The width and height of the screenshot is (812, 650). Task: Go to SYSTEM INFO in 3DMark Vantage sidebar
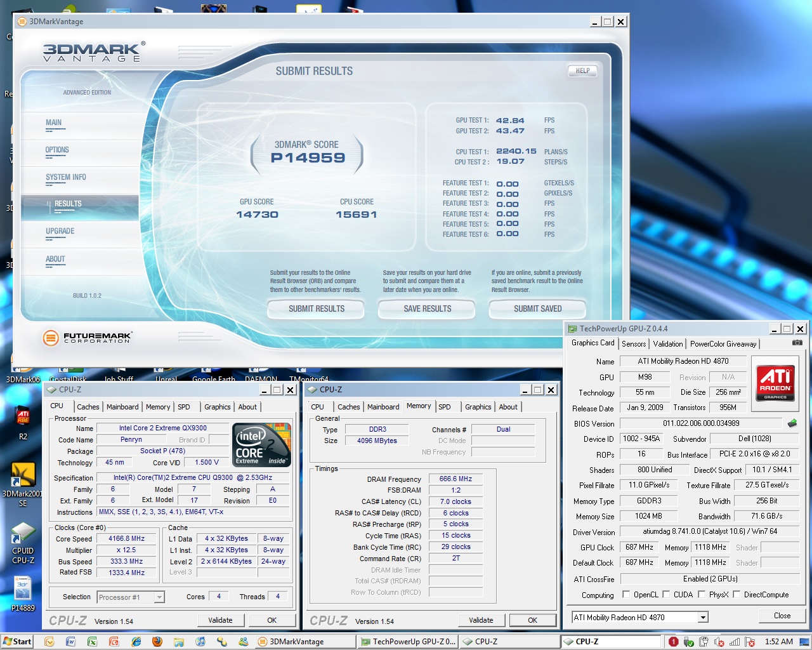tap(66, 178)
